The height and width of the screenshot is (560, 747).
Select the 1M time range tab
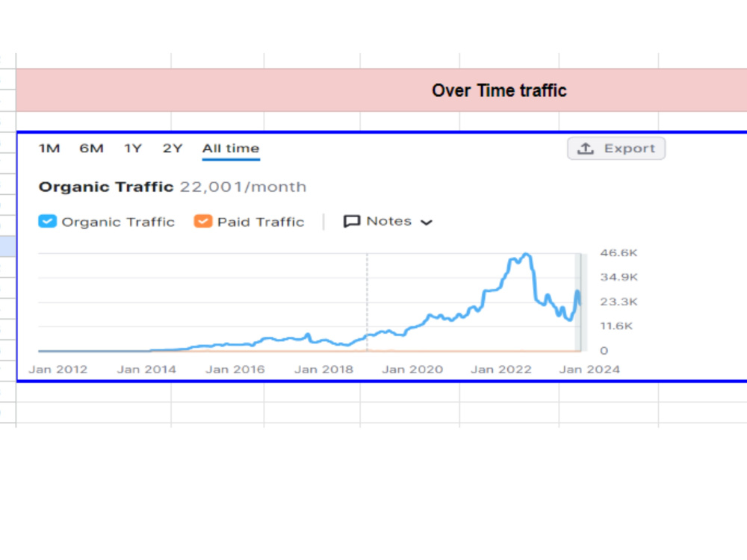click(x=49, y=149)
